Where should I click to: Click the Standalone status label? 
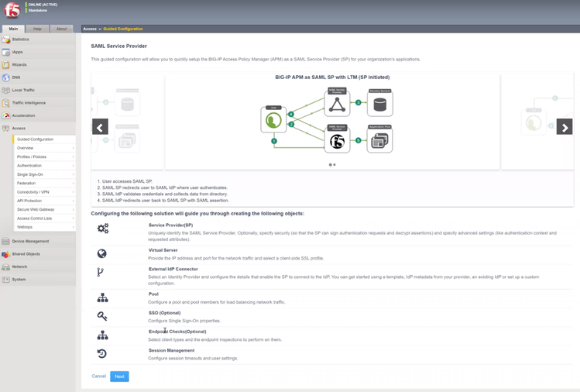click(38, 10)
